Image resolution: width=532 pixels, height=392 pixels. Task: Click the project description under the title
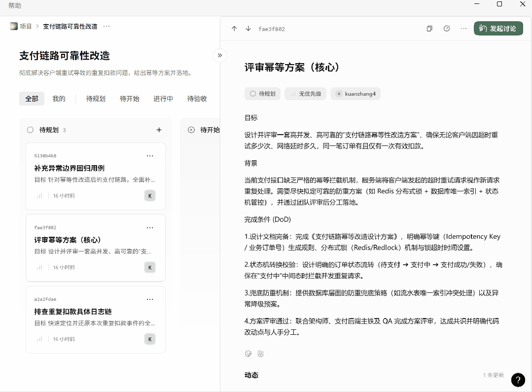pos(106,72)
